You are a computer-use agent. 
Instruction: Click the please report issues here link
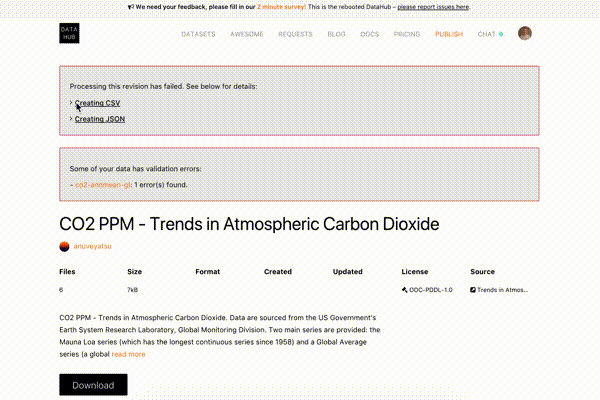pyautogui.click(x=433, y=7)
